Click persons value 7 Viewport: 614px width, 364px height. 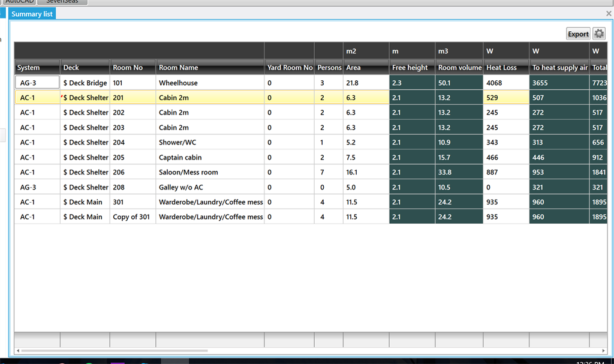click(329, 172)
